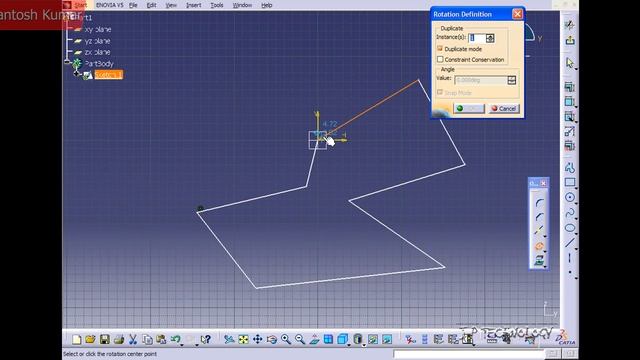This screenshot has height=360, width=640.
Task: Click the Open file folder icon
Action: (90, 339)
